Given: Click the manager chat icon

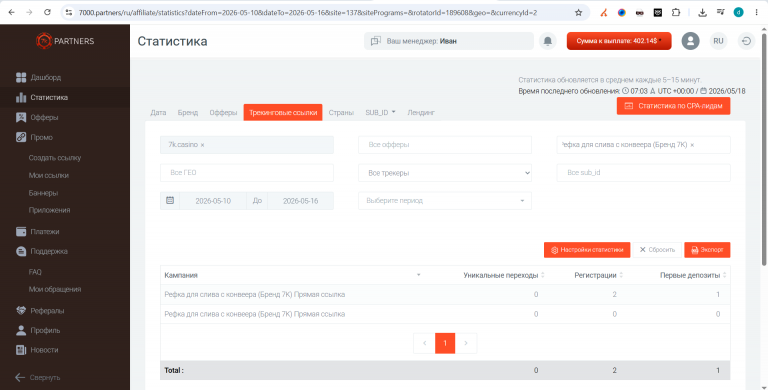Looking at the screenshot, I should click(x=376, y=41).
